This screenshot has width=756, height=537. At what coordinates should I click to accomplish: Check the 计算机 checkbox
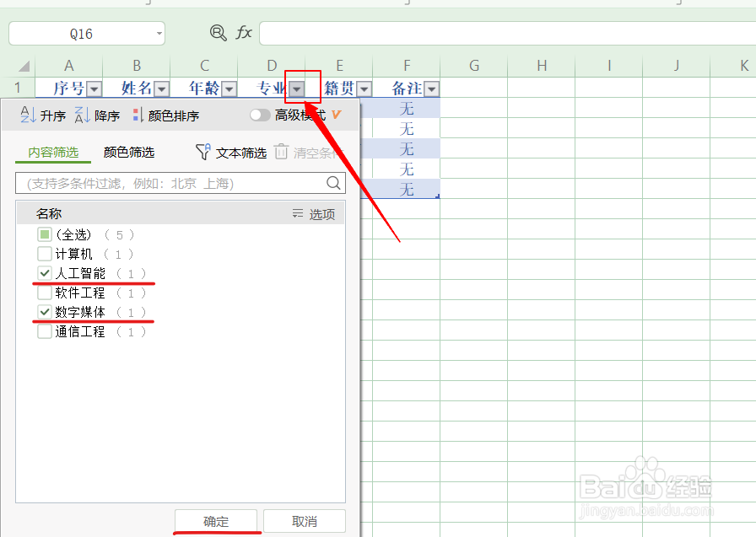coord(45,254)
